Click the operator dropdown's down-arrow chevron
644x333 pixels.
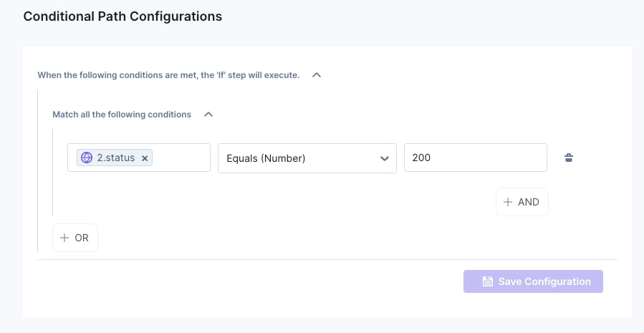385,158
